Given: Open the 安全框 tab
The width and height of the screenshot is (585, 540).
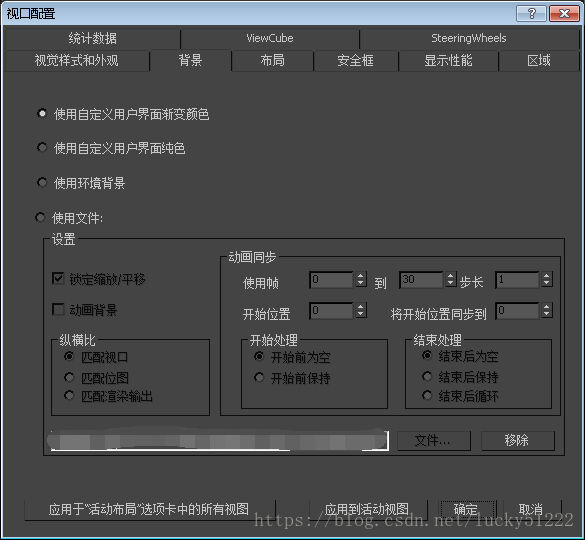Looking at the screenshot, I should (x=356, y=60).
